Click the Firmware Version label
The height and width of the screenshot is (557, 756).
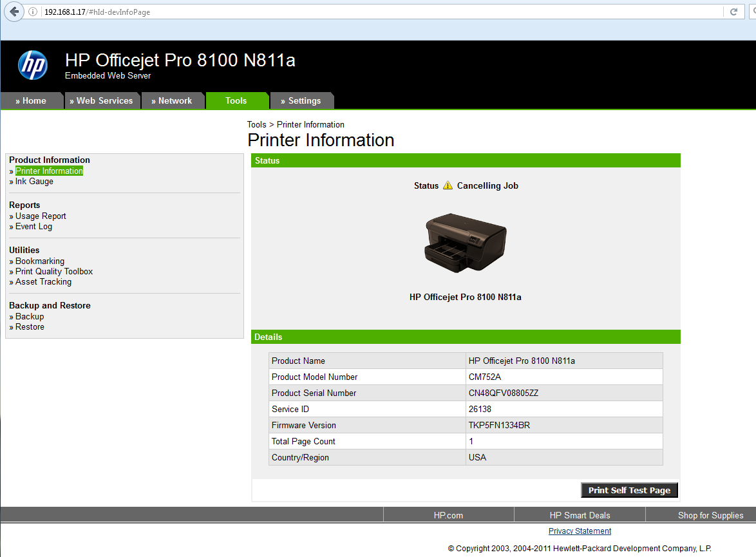pyautogui.click(x=304, y=425)
